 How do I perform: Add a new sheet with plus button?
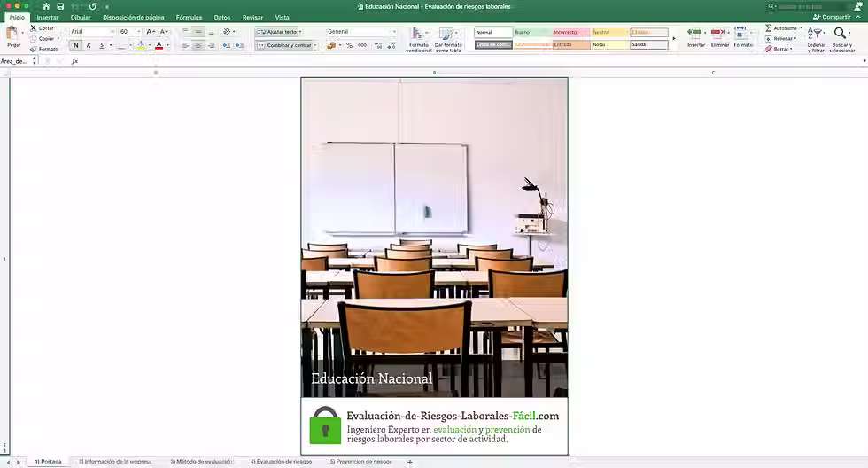(409, 462)
